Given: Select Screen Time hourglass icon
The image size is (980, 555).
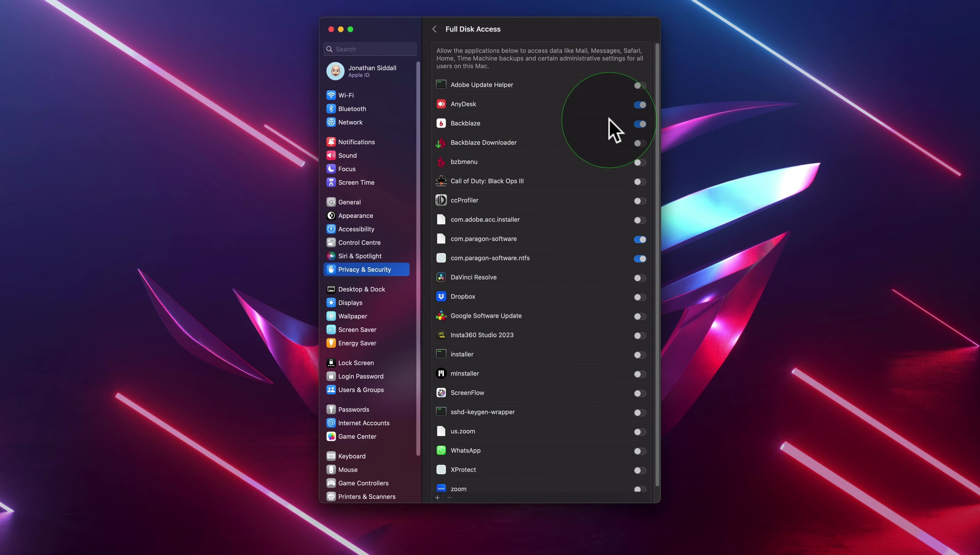Looking at the screenshot, I should pos(331,182).
